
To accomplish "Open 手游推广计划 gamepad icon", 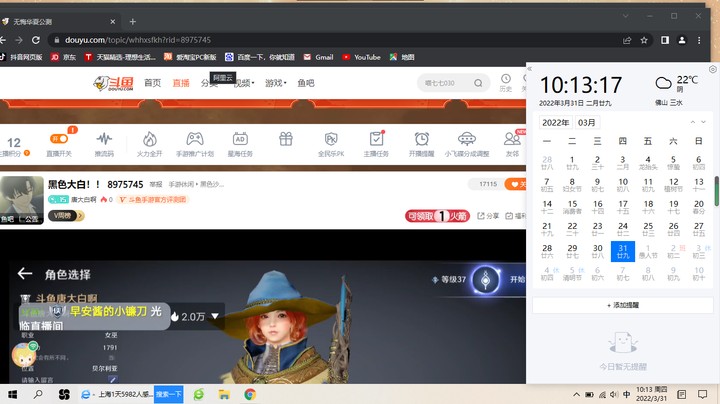I will 195,139.
